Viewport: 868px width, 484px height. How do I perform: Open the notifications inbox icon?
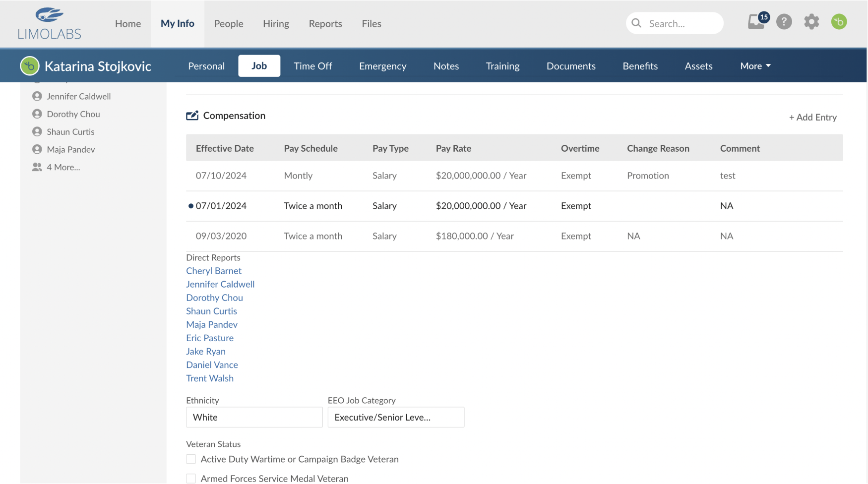(755, 22)
